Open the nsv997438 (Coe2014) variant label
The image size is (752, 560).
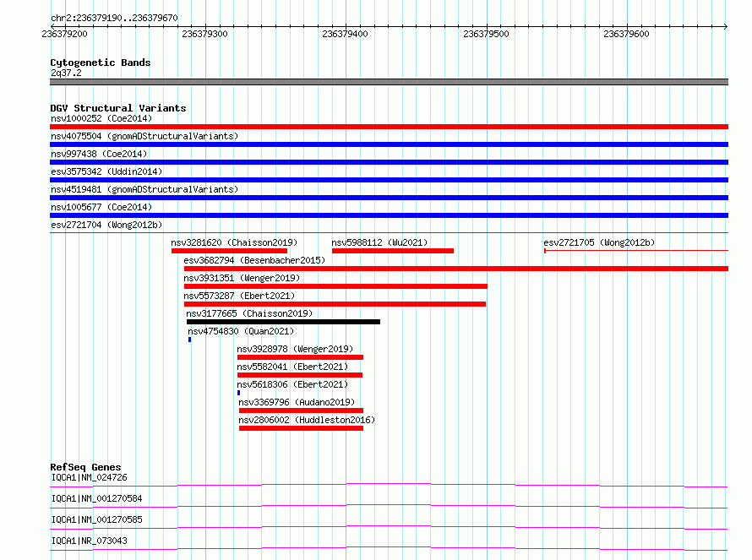point(99,154)
